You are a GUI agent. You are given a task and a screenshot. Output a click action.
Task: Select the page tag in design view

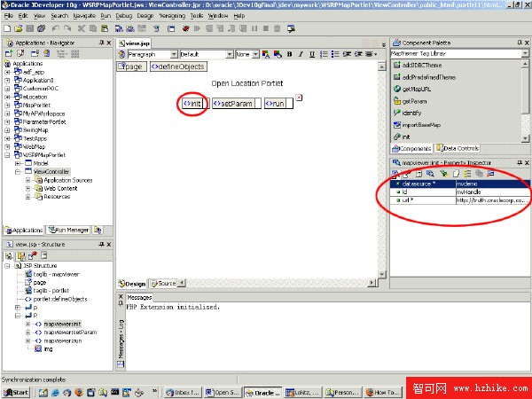click(x=131, y=66)
